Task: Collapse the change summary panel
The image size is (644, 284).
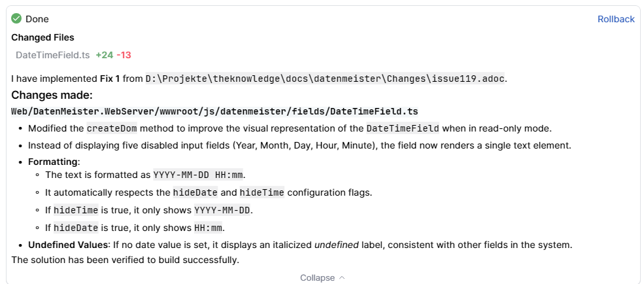Action: pos(317,277)
